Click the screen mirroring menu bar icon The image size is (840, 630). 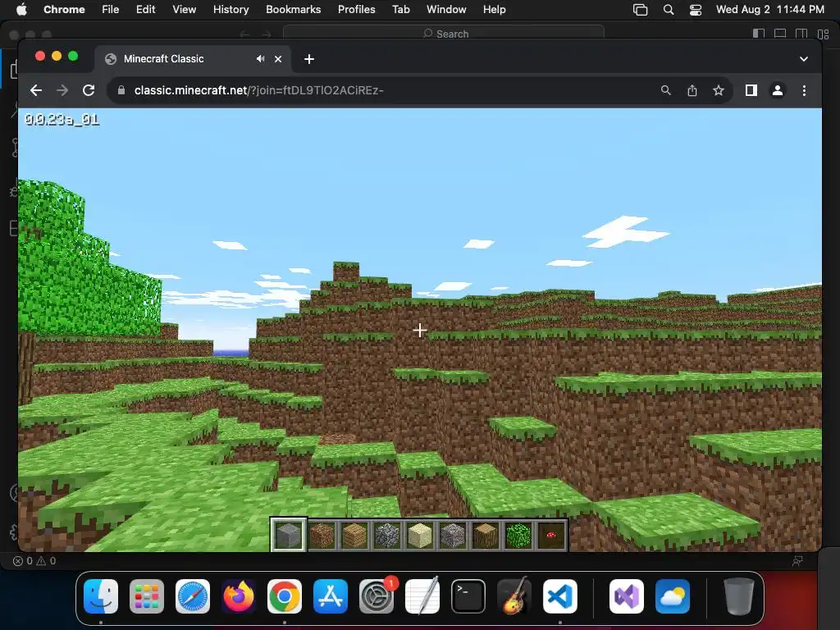click(640, 10)
